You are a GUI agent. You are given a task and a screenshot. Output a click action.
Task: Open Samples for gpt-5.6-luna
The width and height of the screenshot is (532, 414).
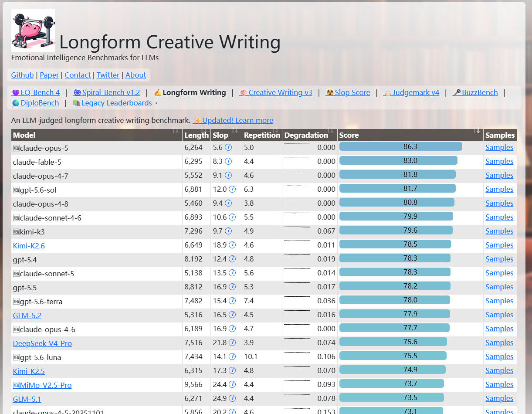coord(499,356)
